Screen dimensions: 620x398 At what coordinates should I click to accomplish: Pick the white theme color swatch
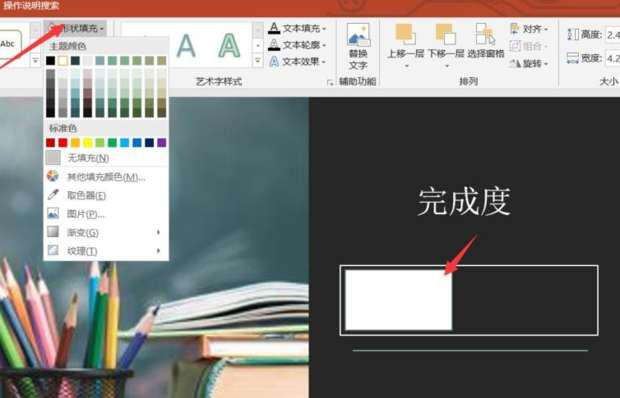click(x=63, y=60)
